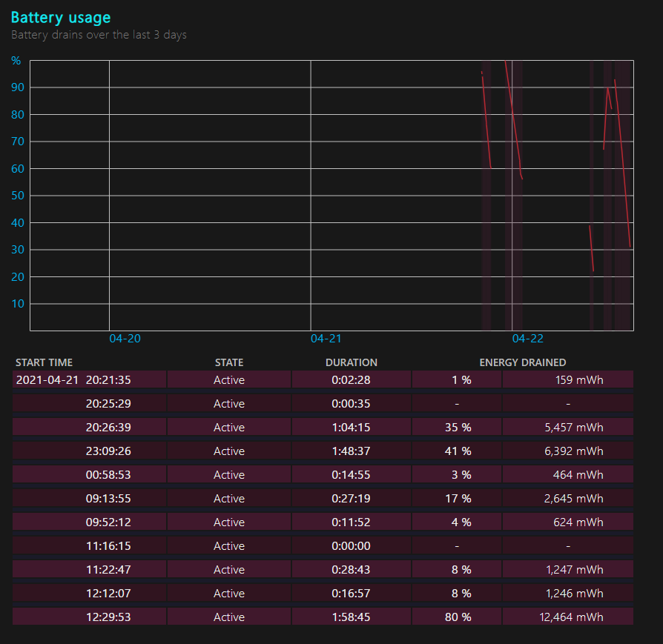
Task: Click the 0:00:00 duration value
Action: (351, 545)
